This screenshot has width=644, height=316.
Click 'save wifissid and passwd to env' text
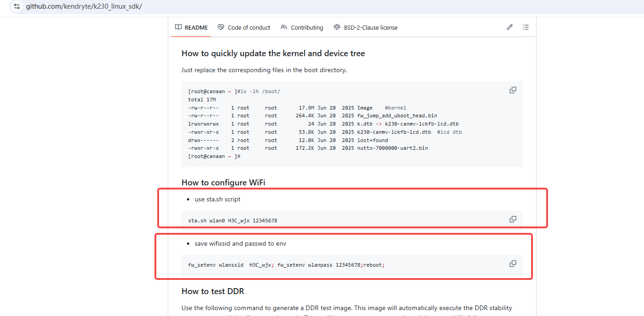pyautogui.click(x=240, y=244)
